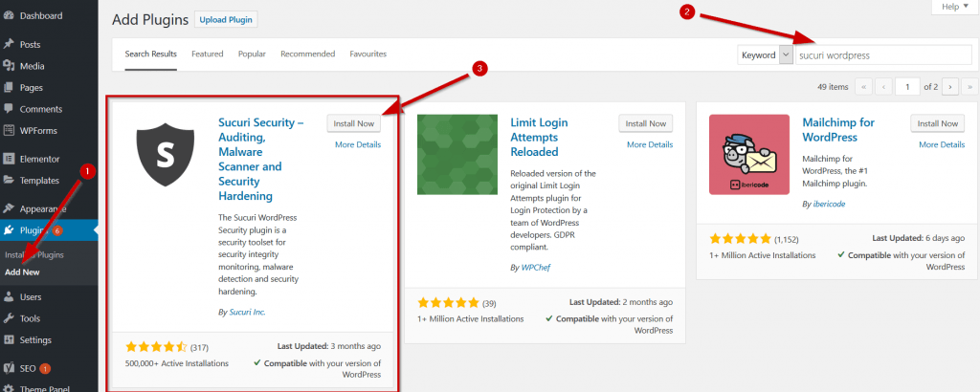Click the Users person icon

point(9,297)
